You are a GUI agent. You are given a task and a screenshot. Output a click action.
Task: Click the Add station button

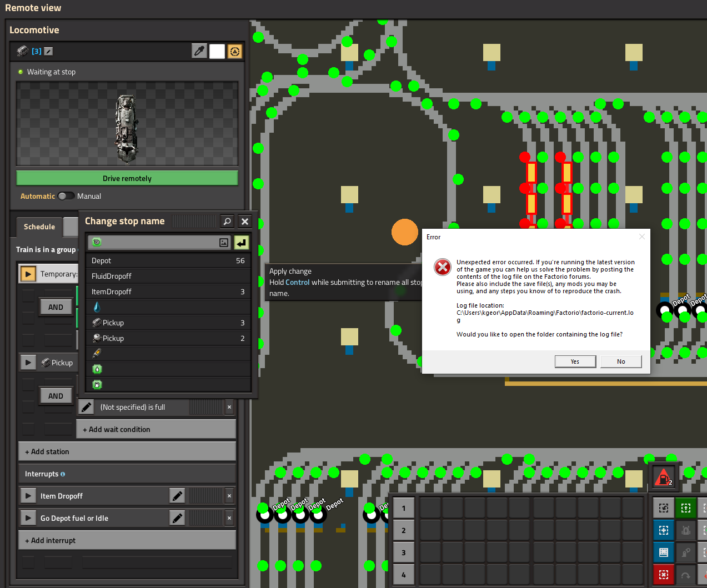pos(127,451)
